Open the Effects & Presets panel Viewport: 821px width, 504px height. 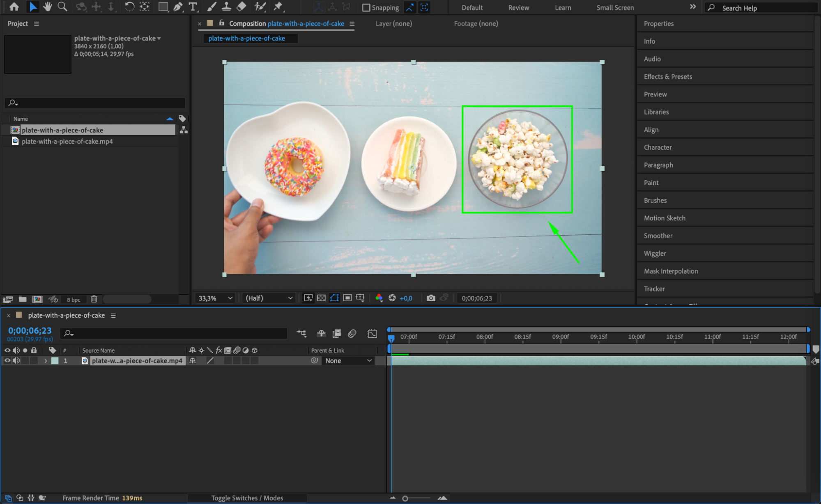point(668,76)
